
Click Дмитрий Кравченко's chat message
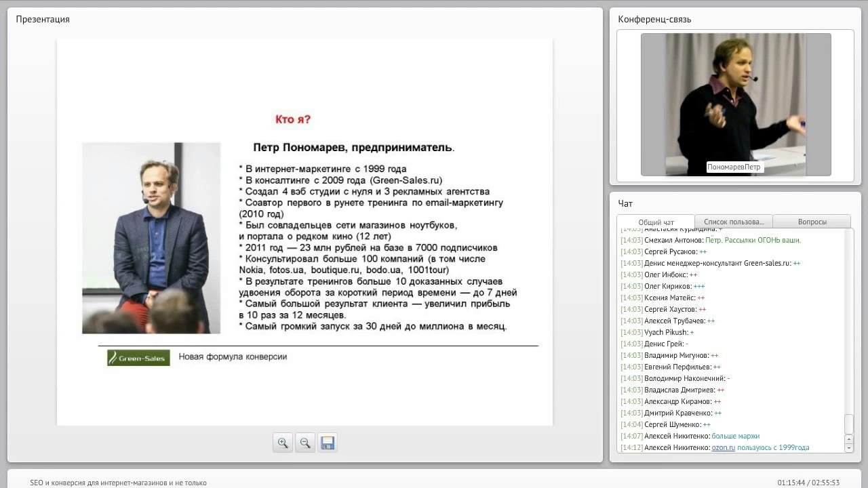click(x=671, y=413)
